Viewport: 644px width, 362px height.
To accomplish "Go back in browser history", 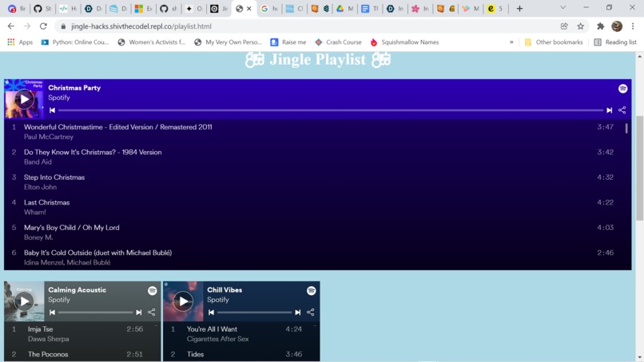I will click(11, 26).
